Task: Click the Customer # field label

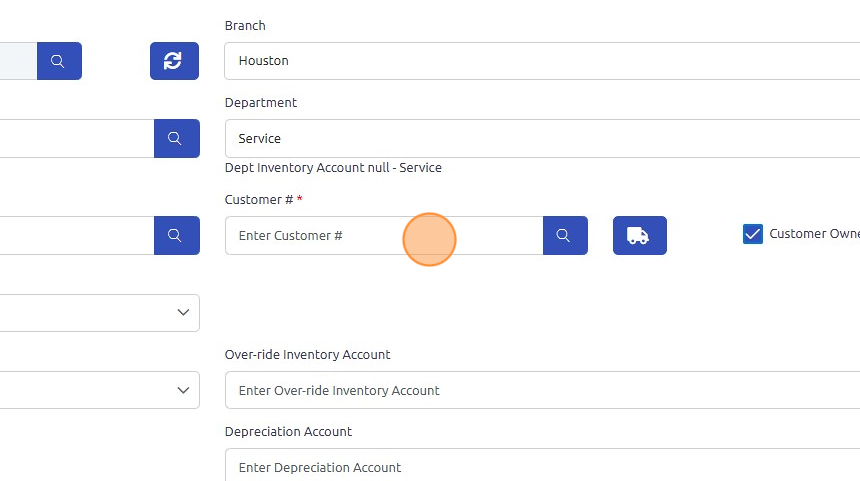Action: (x=259, y=200)
